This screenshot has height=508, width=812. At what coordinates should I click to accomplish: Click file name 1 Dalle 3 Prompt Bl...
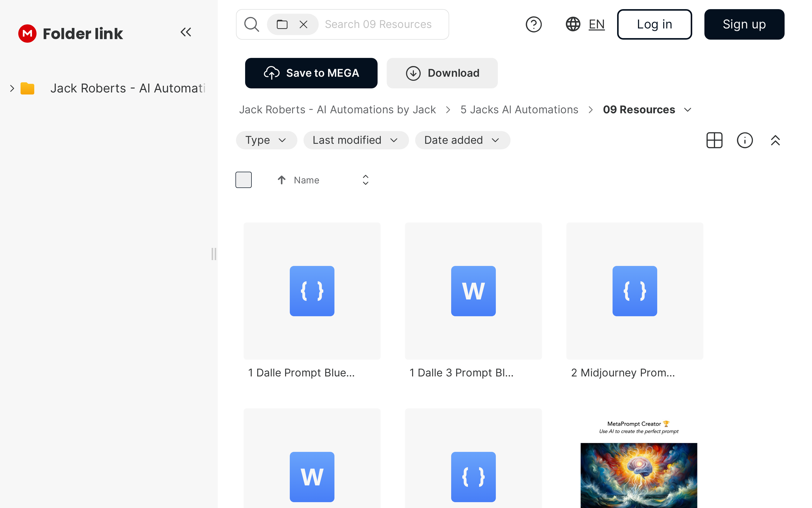(461, 373)
